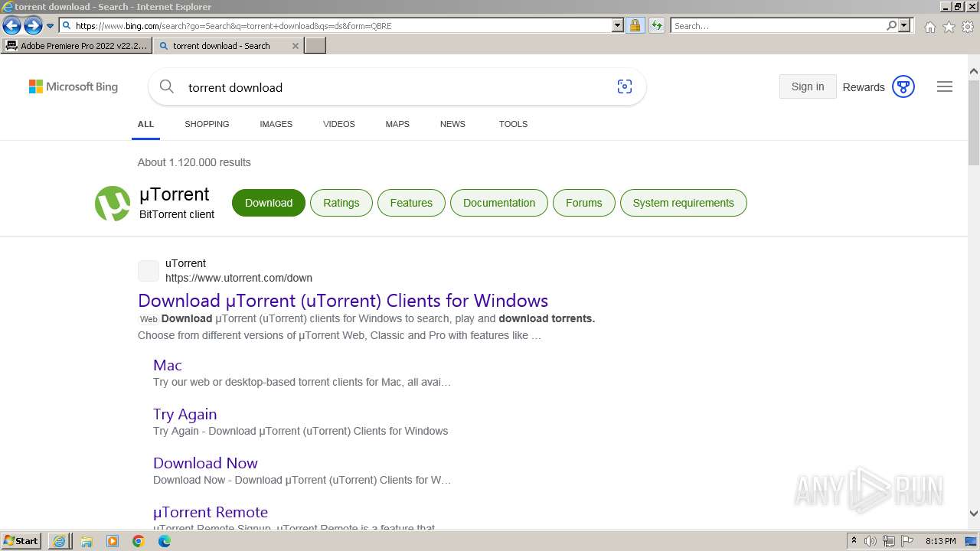Viewport: 980px width, 551px height.
Task: Select the Documentation pill
Action: (x=499, y=203)
